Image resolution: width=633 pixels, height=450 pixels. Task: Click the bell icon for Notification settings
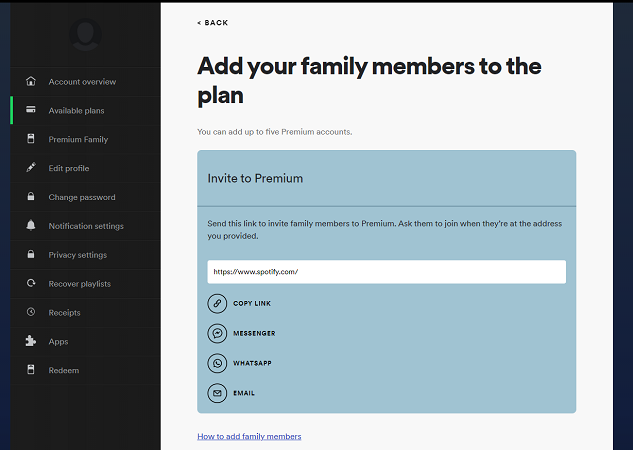pyautogui.click(x=31, y=226)
